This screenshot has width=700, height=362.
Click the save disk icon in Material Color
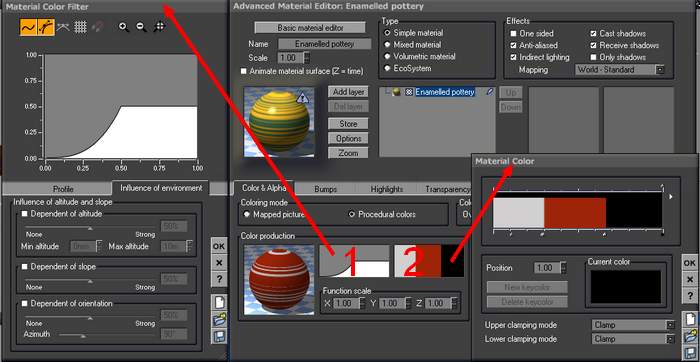[x=690, y=353]
